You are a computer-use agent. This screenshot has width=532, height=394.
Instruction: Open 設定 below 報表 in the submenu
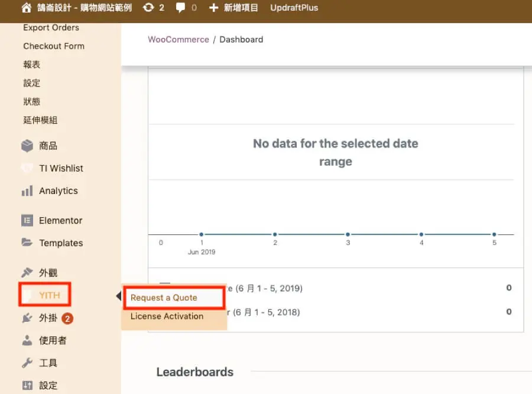point(32,83)
